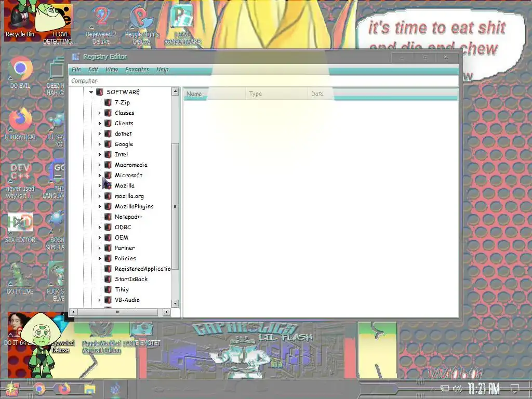Click tree scroll down arrow

[x=175, y=303]
